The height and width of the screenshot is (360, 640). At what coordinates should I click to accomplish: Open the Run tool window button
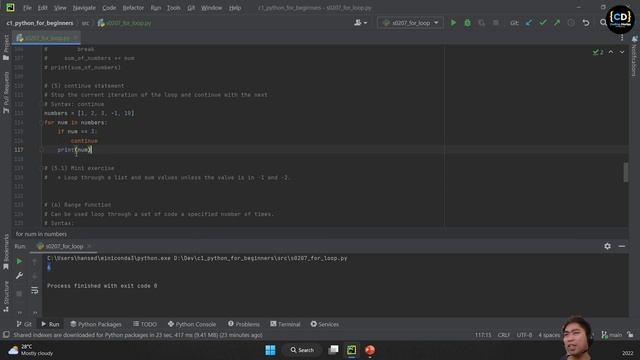tap(50, 324)
